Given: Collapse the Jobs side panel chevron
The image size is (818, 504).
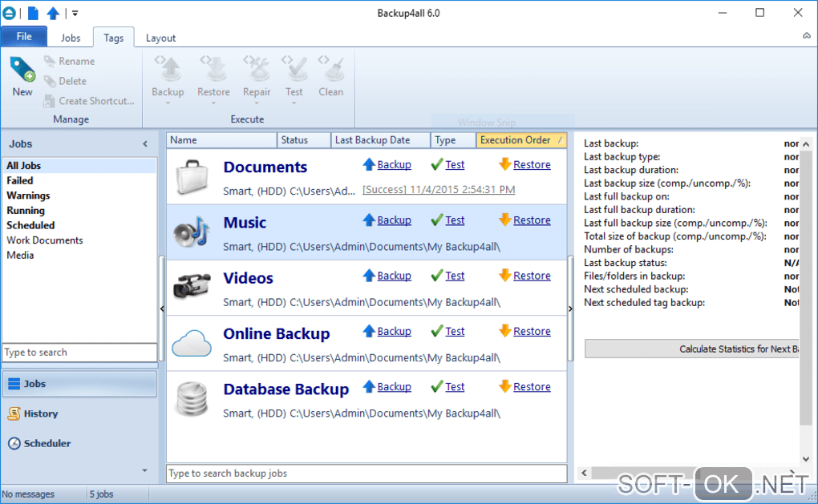Looking at the screenshot, I should click(x=145, y=144).
